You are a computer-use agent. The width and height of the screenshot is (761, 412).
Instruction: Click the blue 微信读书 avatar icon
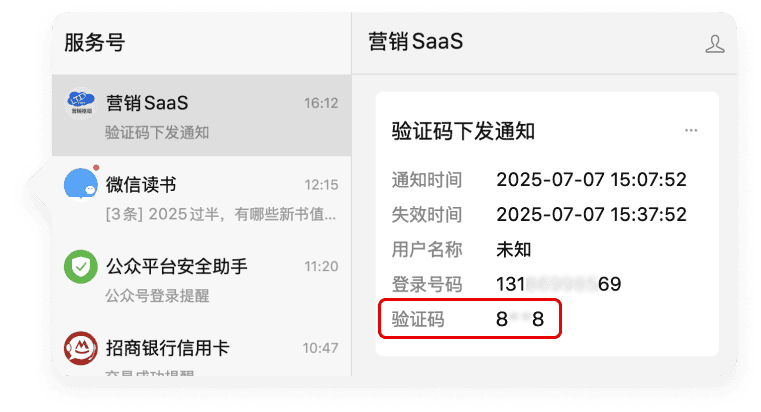81,186
